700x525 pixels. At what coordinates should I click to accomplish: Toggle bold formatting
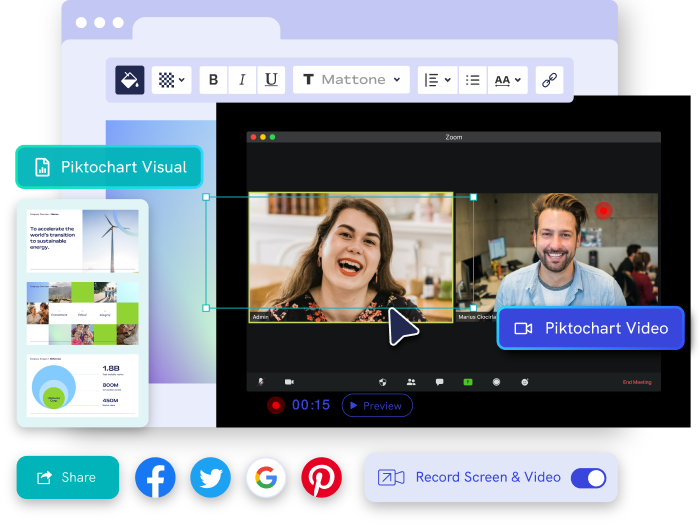point(213,80)
